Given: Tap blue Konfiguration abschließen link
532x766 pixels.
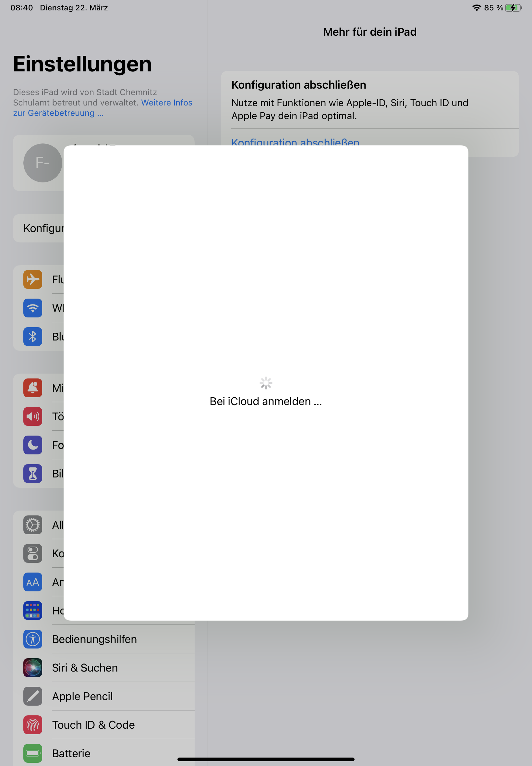Looking at the screenshot, I should [295, 142].
